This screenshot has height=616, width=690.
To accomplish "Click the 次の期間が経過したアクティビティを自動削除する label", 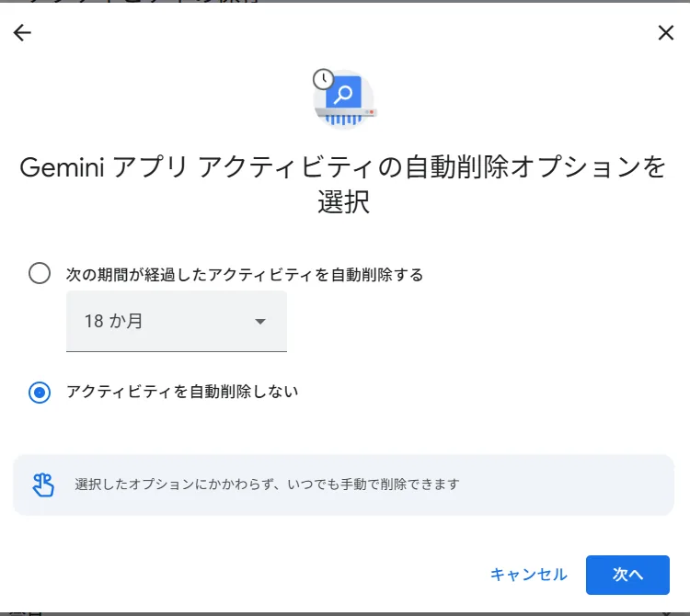I will pyautogui.click(x=245, y=274).
